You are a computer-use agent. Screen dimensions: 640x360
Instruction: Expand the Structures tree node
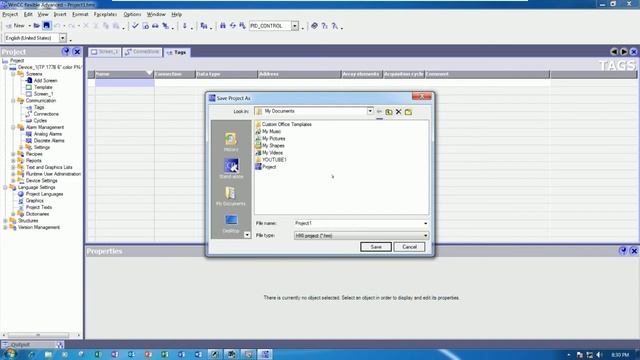[x=5, y=221]
